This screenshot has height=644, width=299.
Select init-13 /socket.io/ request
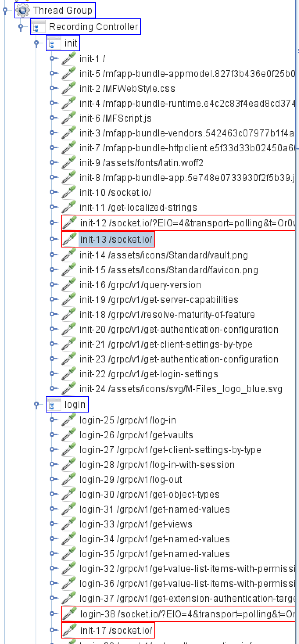click(x=116, y=239)
